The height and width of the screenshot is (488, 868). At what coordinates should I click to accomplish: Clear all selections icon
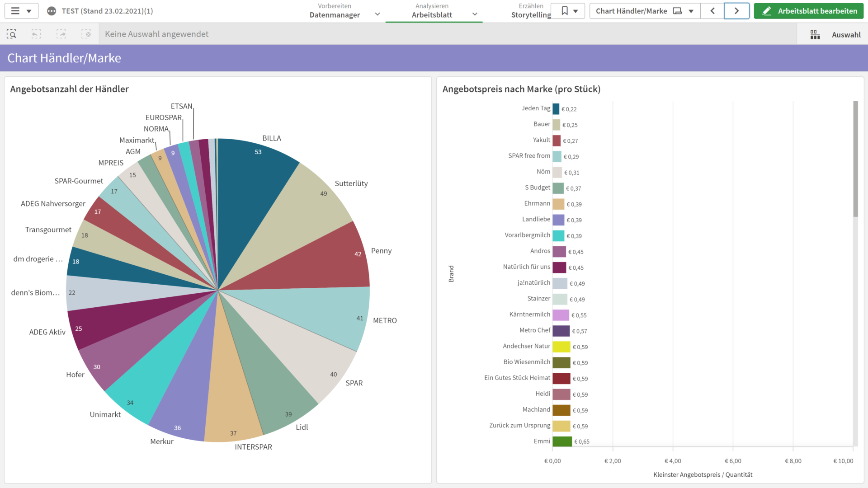point(86,34)
